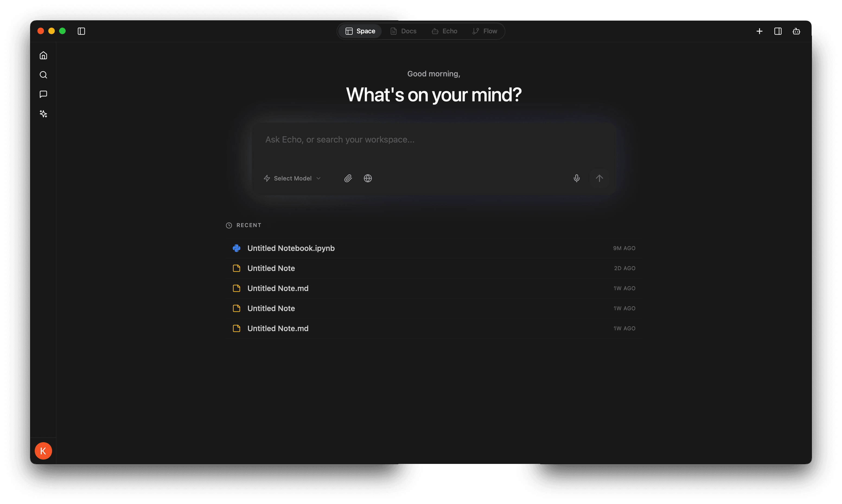Open workspace search from the sidebar
The width and height of the screenshot is (842, 504).
click(43, 75)
